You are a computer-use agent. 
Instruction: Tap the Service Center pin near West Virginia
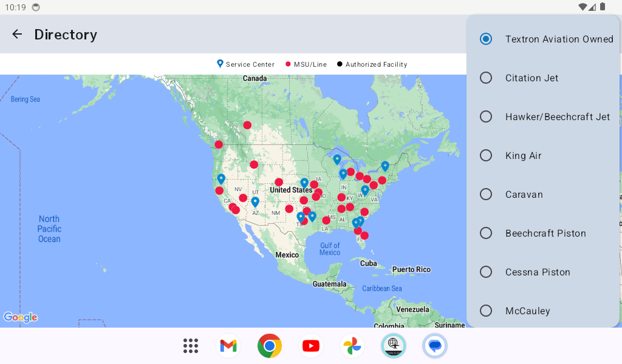(x=365, y=190)
